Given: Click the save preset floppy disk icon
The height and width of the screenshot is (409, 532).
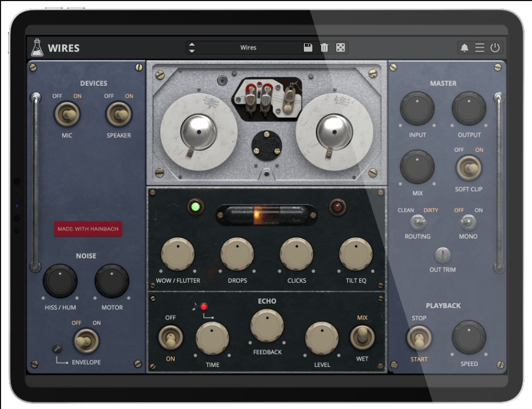Looking at the screenshot, I should click(x=308, y=47).
